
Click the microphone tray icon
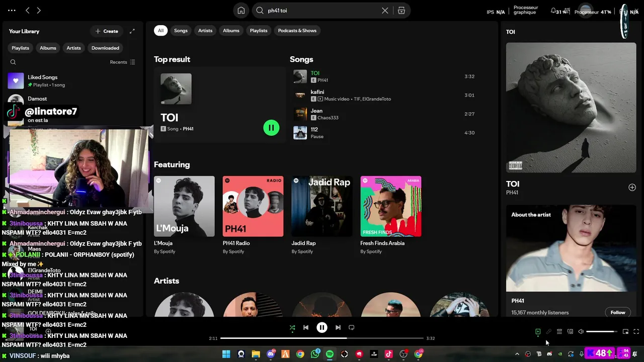click(x=581, y=354)
